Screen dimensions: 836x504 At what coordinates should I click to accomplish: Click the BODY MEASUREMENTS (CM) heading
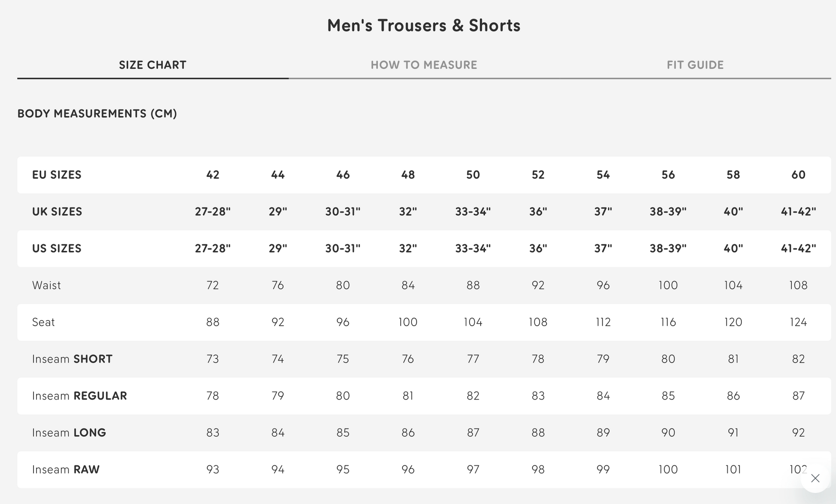(x=97, y=114)
